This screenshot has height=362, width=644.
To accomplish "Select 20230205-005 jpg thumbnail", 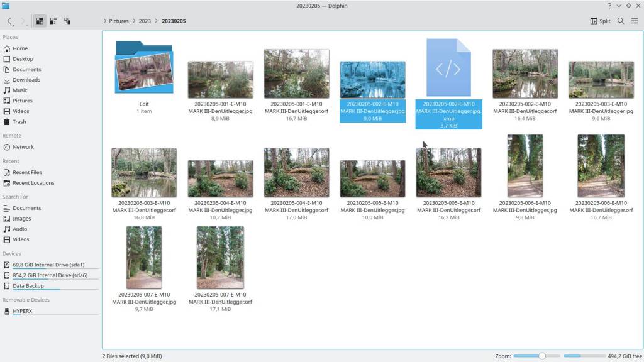I will pos(372,178).
